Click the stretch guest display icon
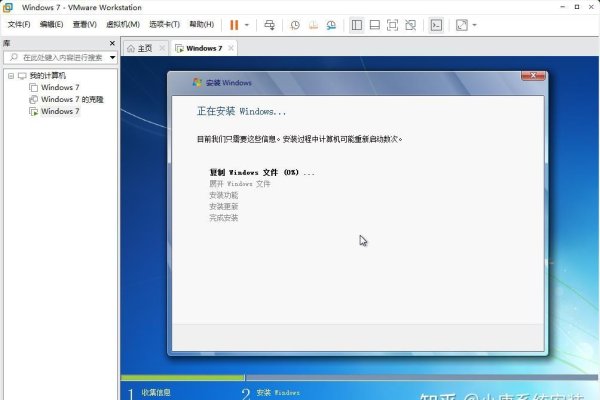 click(x=461, y=24)
